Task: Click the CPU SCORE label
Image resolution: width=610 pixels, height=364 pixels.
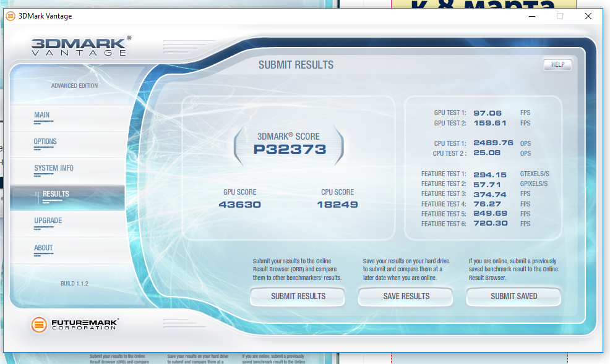Action: coord(337,192)
